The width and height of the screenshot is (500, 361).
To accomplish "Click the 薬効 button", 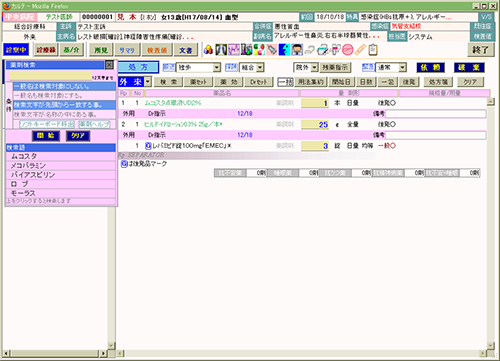I will (x=229, y=82).
